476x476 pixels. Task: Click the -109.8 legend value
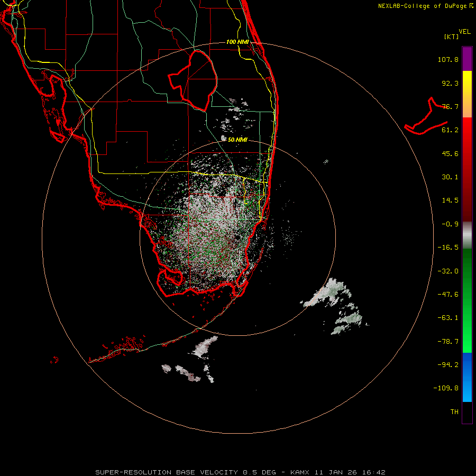446,388
